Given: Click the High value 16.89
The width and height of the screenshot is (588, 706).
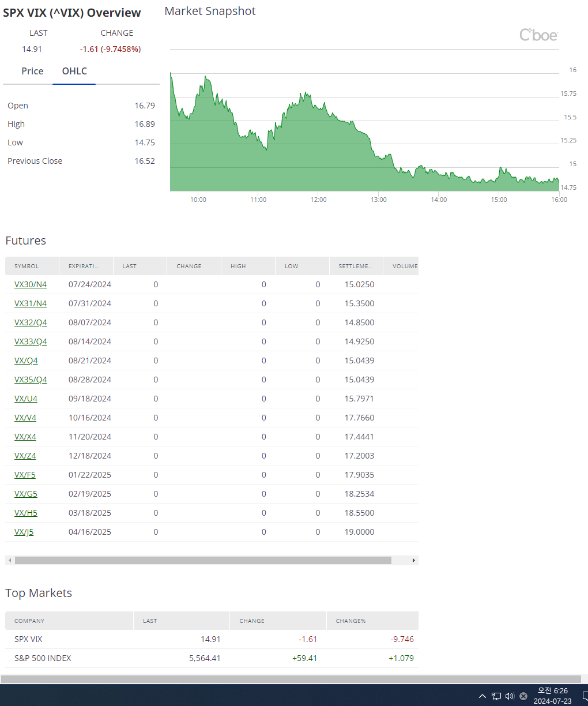Looking at the screenshot, I should click(145, 124).
